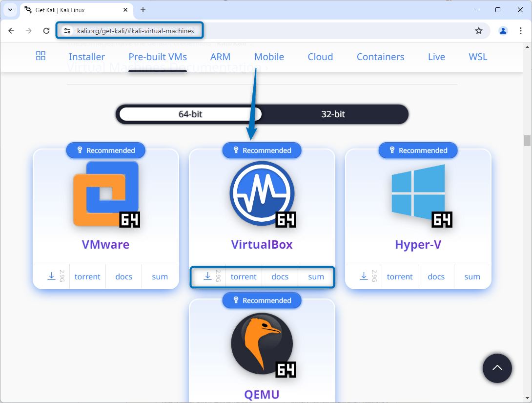The height and width of the screenshot is (403, 532).
Task: Open the grid platform overview icon
Action: click(x=41, y=56)
